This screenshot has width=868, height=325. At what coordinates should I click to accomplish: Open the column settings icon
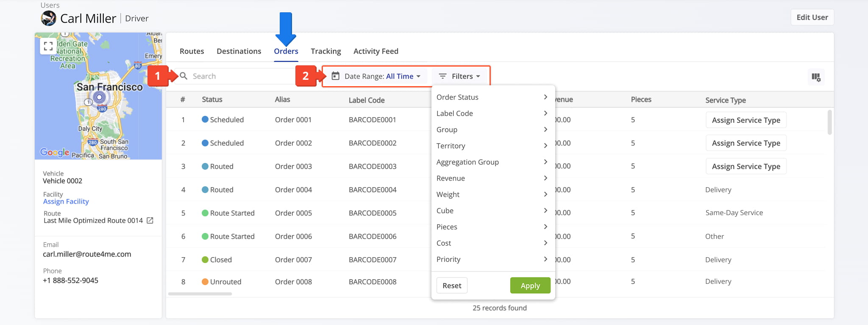click(x=815, y=77)
